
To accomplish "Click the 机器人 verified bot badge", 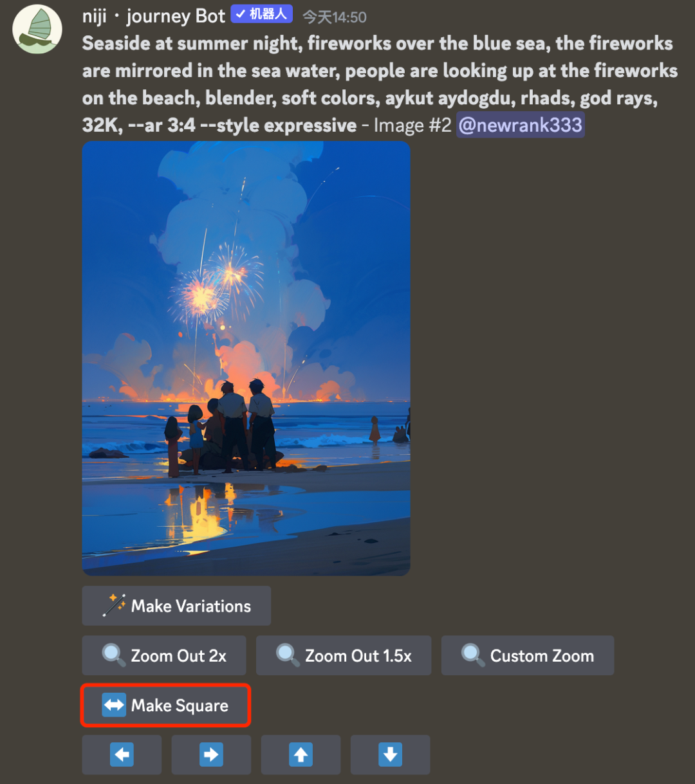I will [x=262, y=14].
